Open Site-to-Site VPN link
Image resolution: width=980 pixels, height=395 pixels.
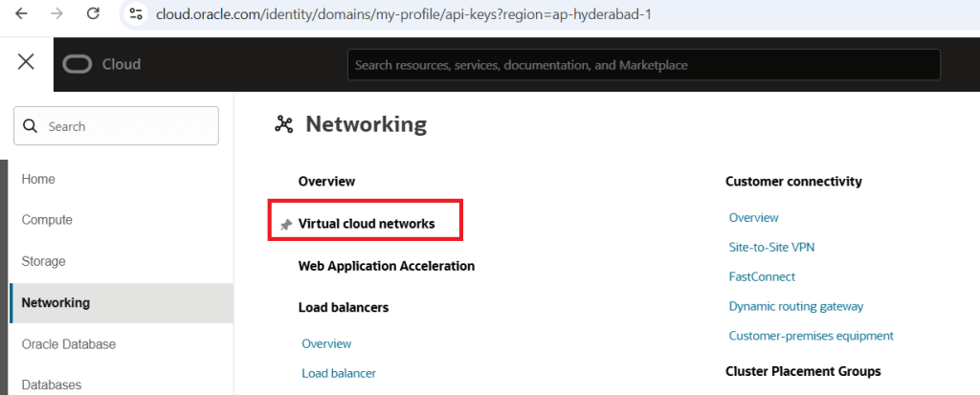[771, 247]
